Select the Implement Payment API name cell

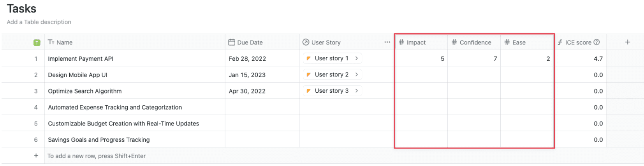click(81, 59)
